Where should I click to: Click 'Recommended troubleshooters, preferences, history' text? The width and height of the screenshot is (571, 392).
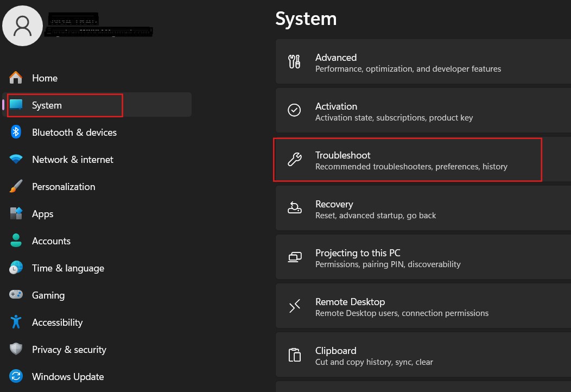(411, 167)
